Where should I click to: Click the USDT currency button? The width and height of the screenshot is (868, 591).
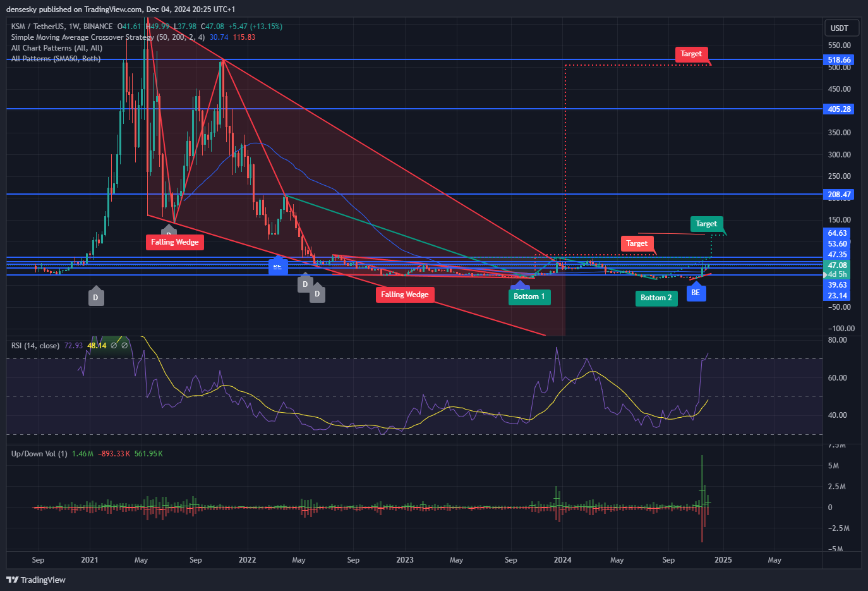click(x=841, y=28)
